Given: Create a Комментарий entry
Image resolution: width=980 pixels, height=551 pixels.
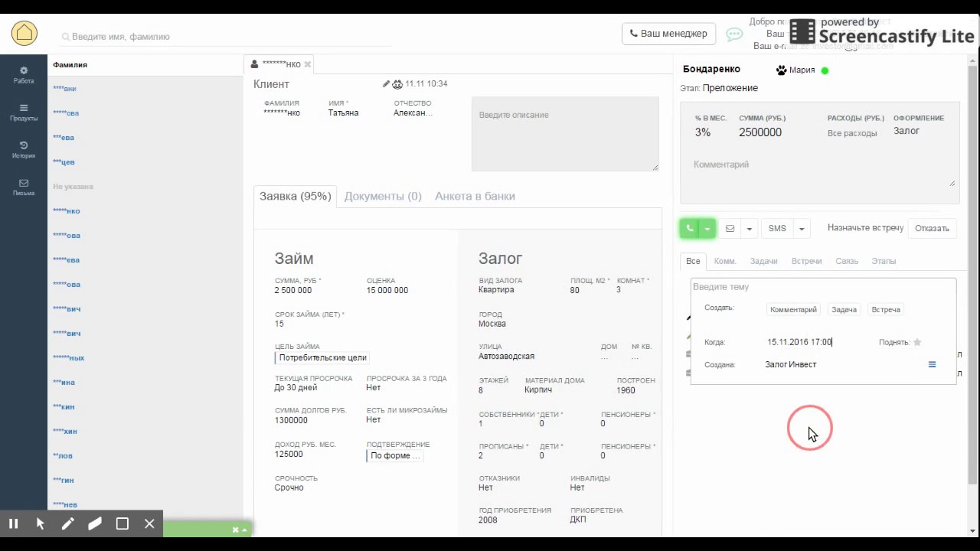Looking at the screenshot, I should (793, 310).
